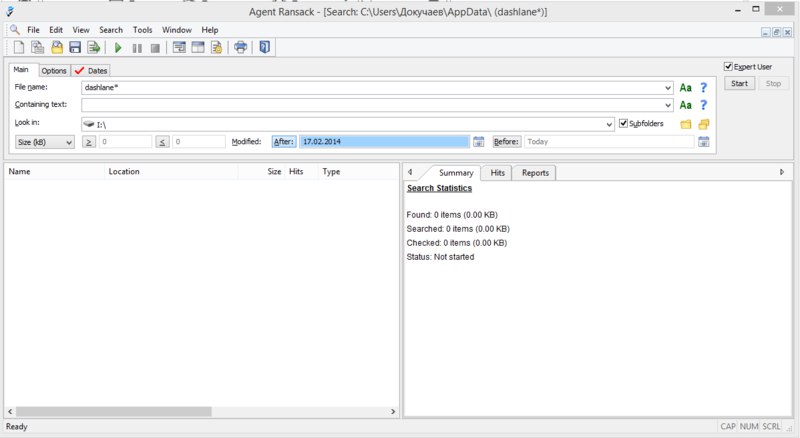Click the square Stop toolbar icon

(155, 48)
